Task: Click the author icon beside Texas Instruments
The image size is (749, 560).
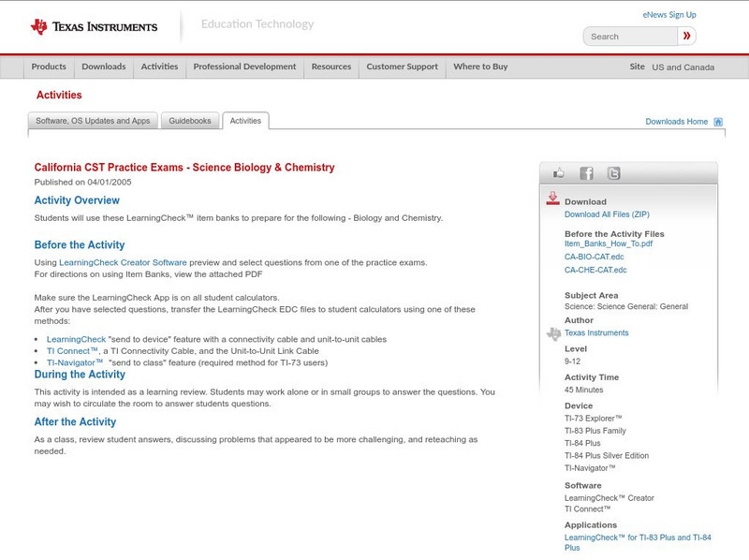Action: tap(554, 332)
